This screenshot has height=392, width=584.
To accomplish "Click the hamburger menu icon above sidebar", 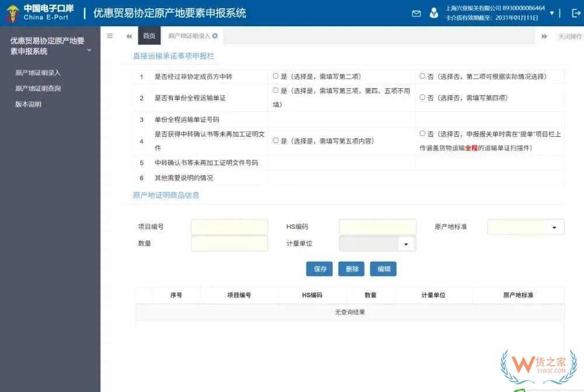I will click(x=110, y=36).
